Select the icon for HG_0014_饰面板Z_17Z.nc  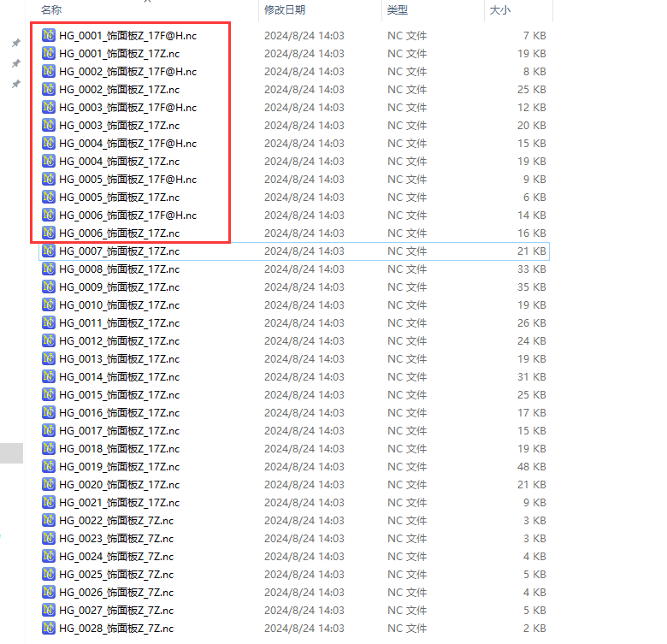pyautogui.click(x=49, y=376)
